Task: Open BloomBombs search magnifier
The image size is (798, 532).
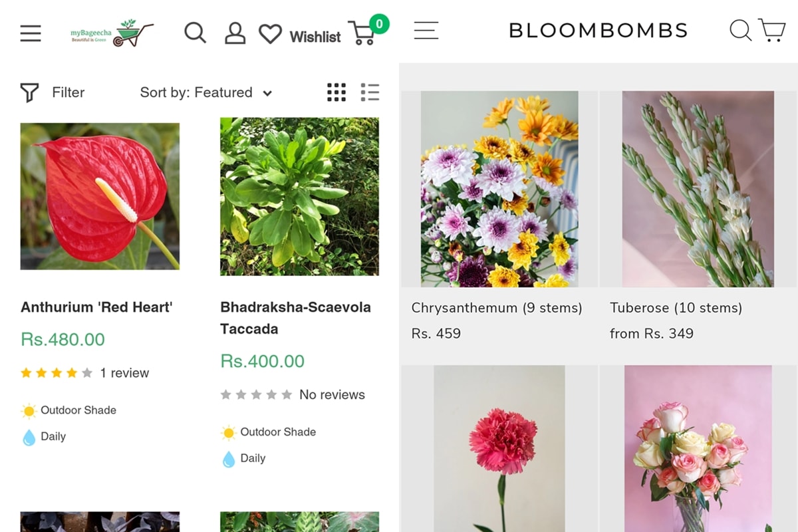Action: 740,30
